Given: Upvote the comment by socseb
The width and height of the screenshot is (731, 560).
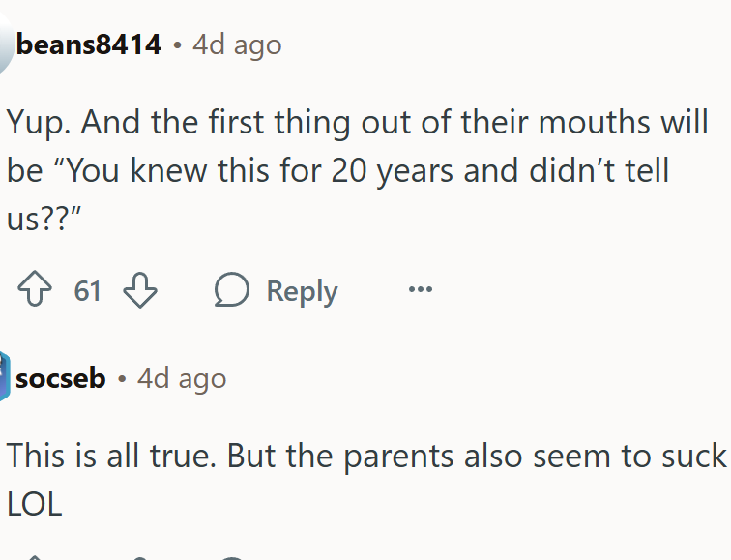Looking at the screenshot, I should pyautogui.click(x=36, y=556).
